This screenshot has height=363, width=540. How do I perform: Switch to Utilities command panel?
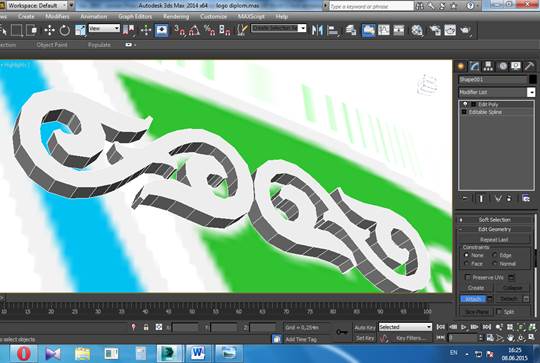point(529,66)
